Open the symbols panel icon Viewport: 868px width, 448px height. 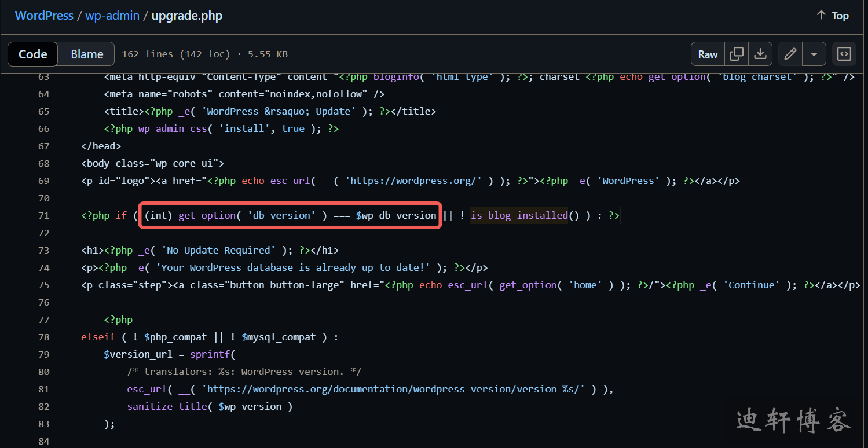[844, 54]
